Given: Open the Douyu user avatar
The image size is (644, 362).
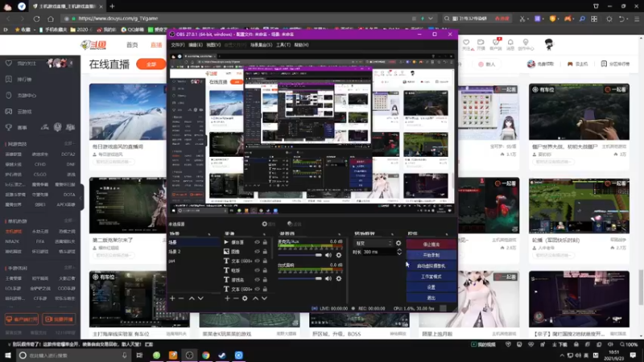Looking at the screenshot, I should click(x=549, y=44).
